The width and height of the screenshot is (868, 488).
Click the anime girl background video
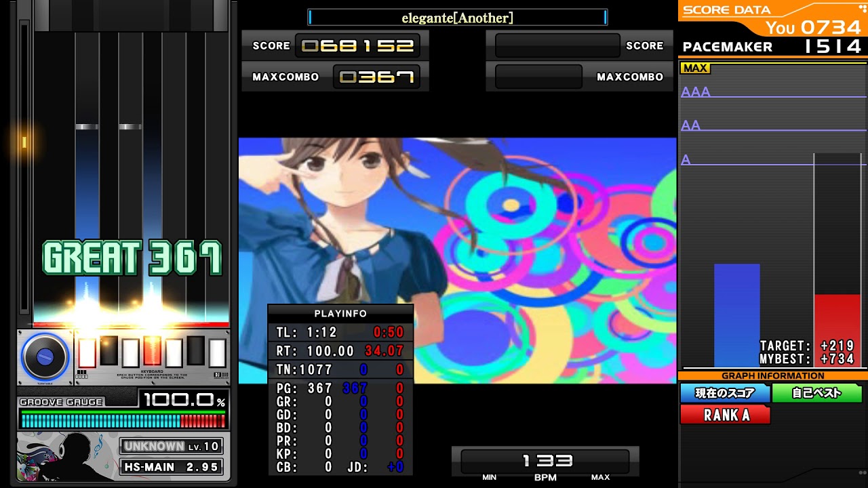pos(457,260)
